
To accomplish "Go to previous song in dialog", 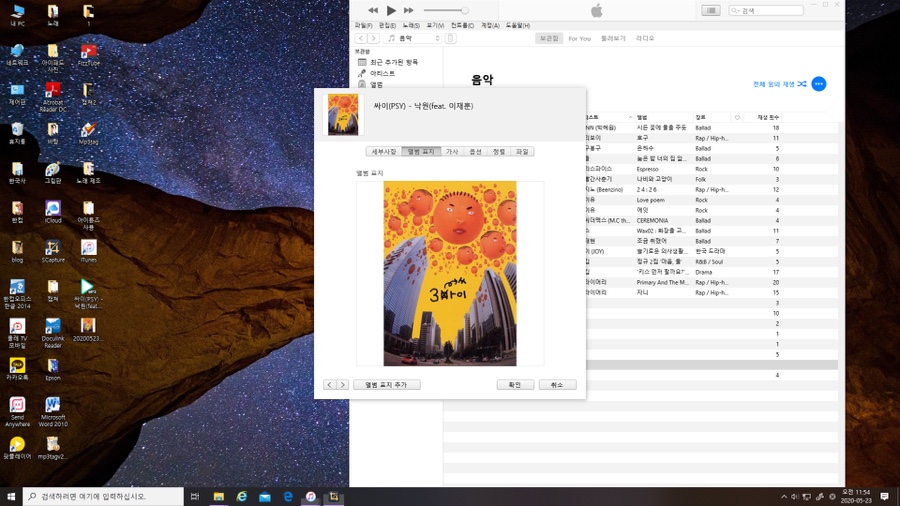I will coord(329,385).
